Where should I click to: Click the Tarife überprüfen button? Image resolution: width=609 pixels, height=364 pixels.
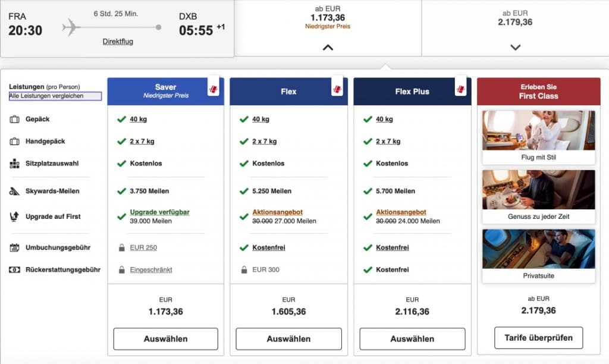(x=538, y=338)
